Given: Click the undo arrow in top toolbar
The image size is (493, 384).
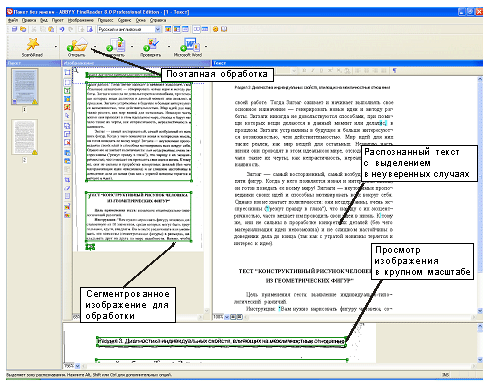Looking at the screenshot, I should [62, 29].
